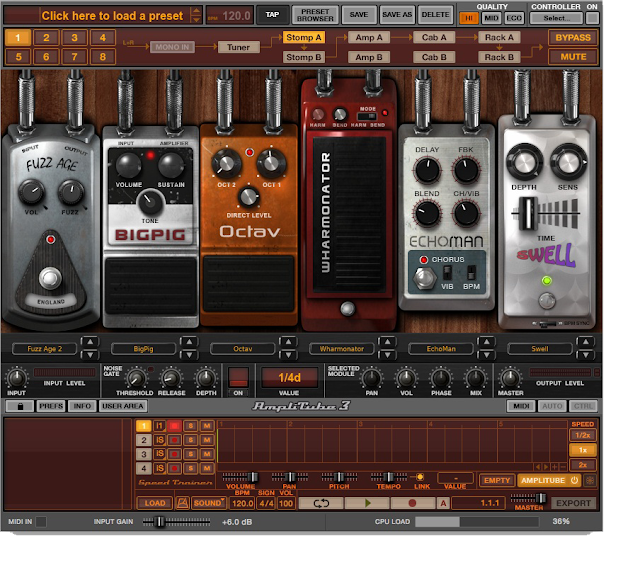Click the Octav Direct Level knob
The height and width of the screenshot is (565, 640).
(x=248, y=197)
